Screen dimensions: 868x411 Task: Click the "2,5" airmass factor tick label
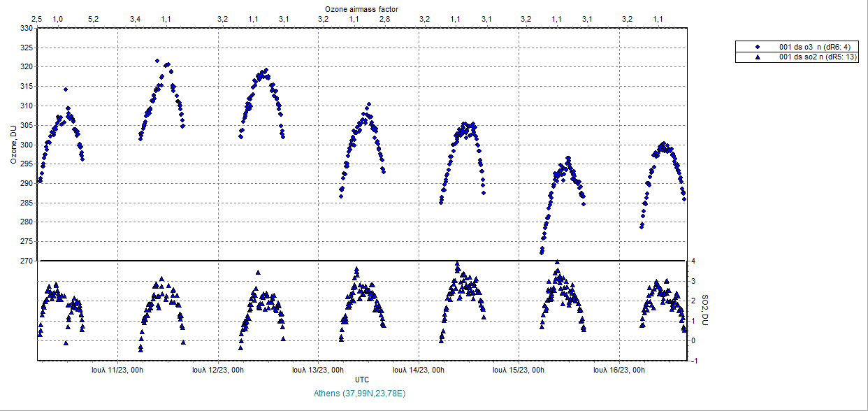click(37, 19)
